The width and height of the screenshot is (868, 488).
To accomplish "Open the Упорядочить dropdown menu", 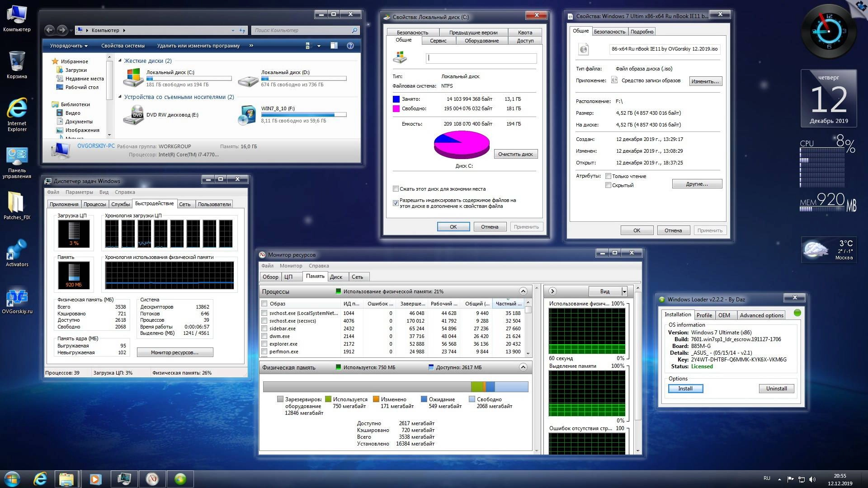I will pos(69,46).
